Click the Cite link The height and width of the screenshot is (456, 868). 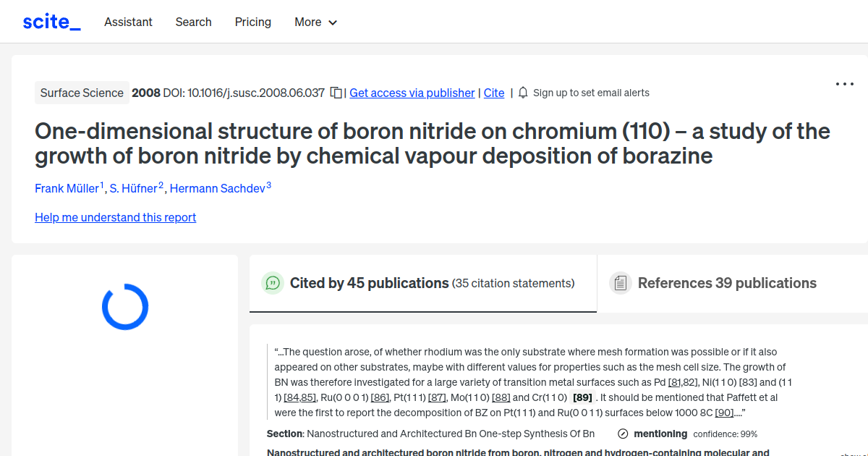pyautogui.click(x=494, y=93)
